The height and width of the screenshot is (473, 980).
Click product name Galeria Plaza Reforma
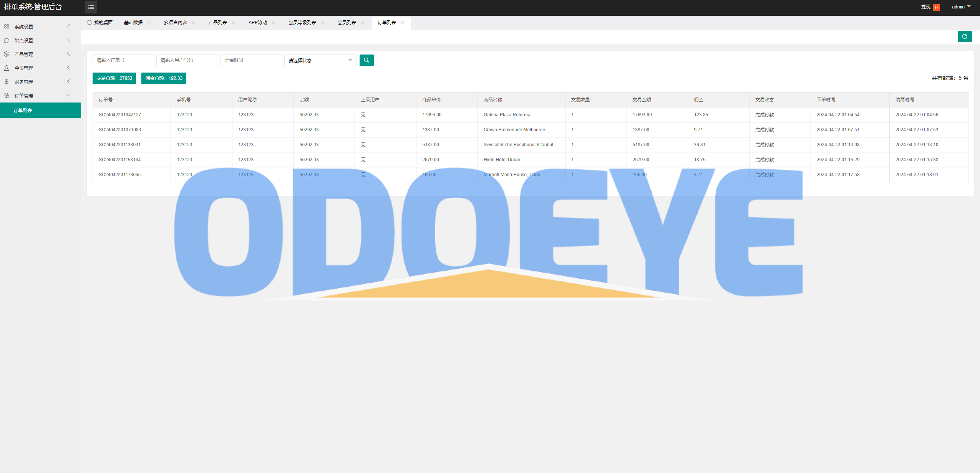(507, 115)
